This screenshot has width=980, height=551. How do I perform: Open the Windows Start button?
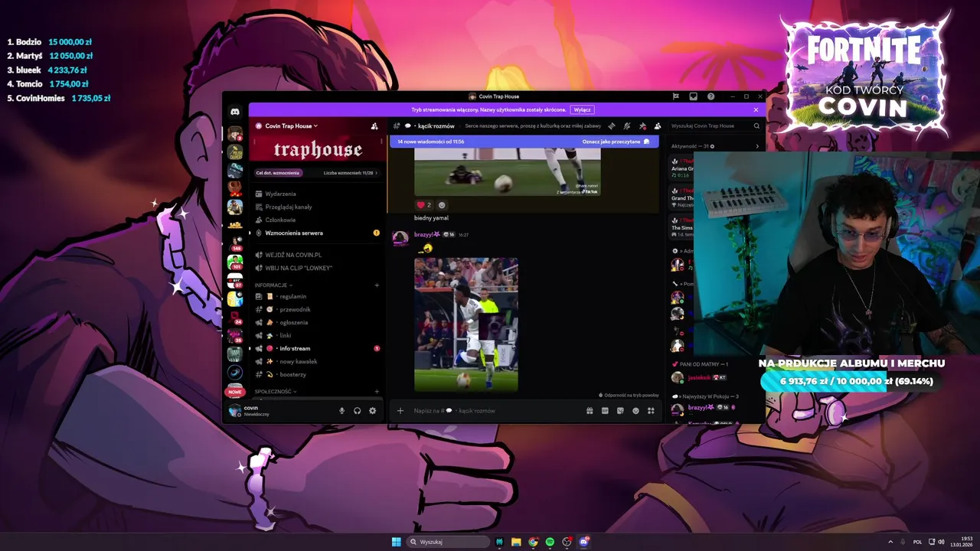tap(396, 542)
